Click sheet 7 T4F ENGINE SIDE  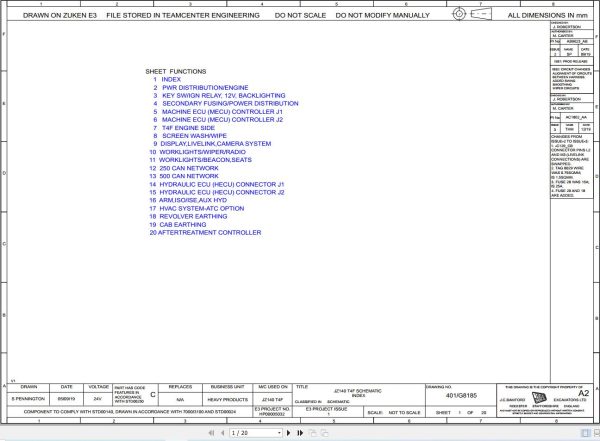tap(184, 128)
